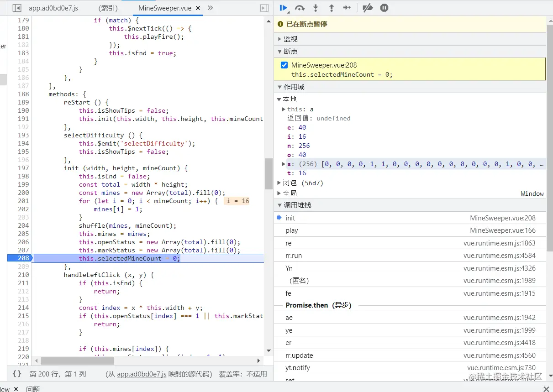Viewport: 553px width, 392px height.
Task: Click line number 204 in the gutter
Action: pos(23,225)
